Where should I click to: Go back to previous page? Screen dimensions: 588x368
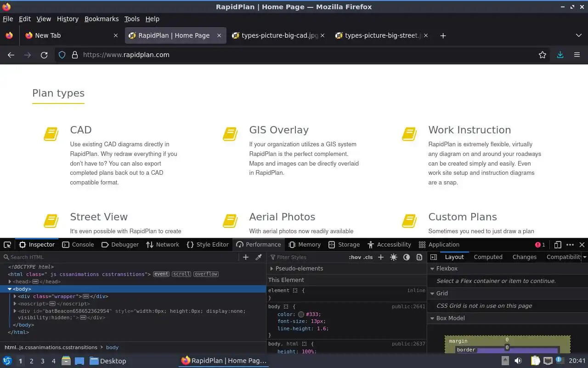(x=11, y=55)
